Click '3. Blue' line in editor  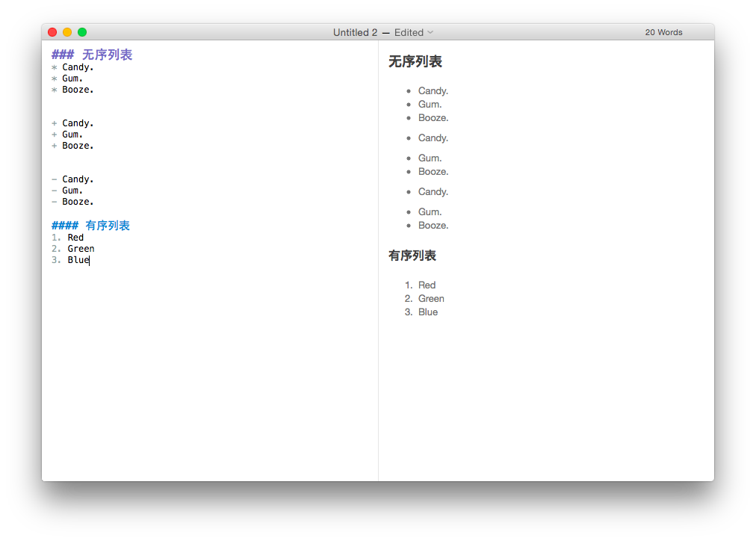(70, 260)
